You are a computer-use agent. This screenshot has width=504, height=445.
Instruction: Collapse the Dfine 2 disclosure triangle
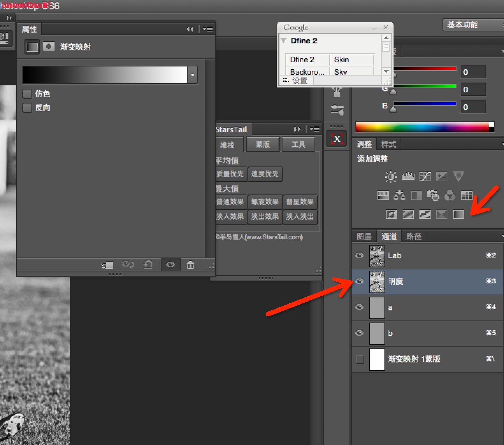284,41
